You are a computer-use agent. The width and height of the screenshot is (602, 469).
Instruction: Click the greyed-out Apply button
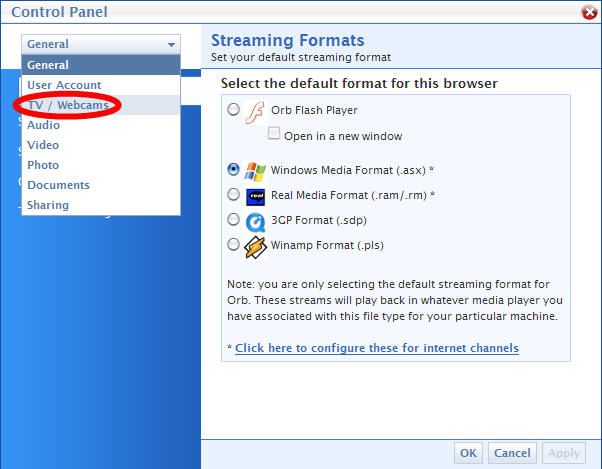[x=564, y=453]
